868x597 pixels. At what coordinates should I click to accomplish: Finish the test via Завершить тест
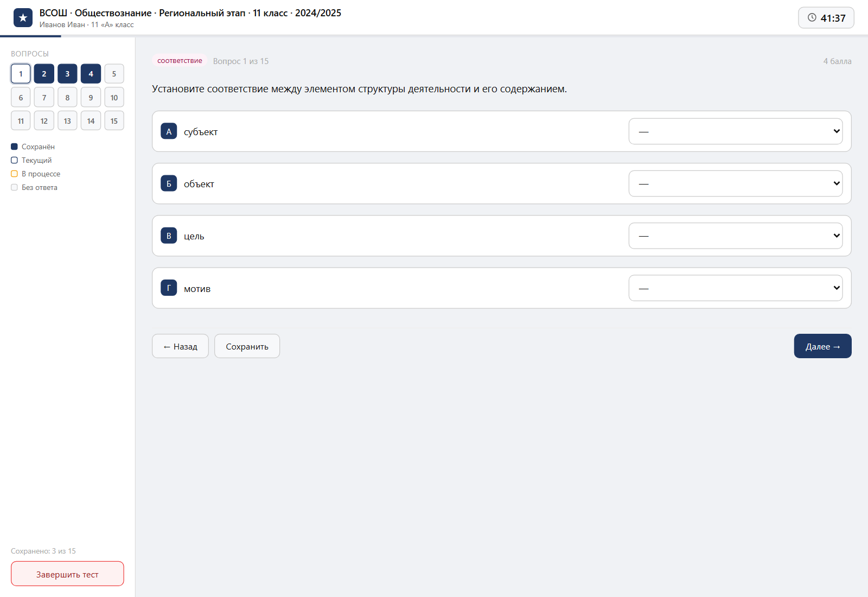click(x=67, y=574)
